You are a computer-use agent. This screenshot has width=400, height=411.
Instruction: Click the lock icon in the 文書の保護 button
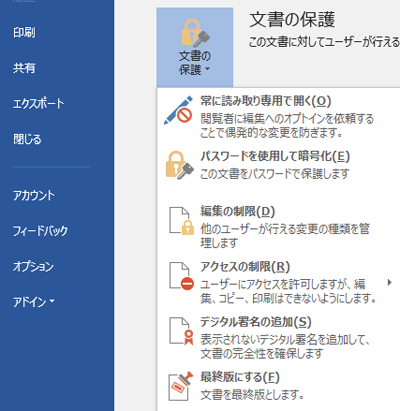195,32
